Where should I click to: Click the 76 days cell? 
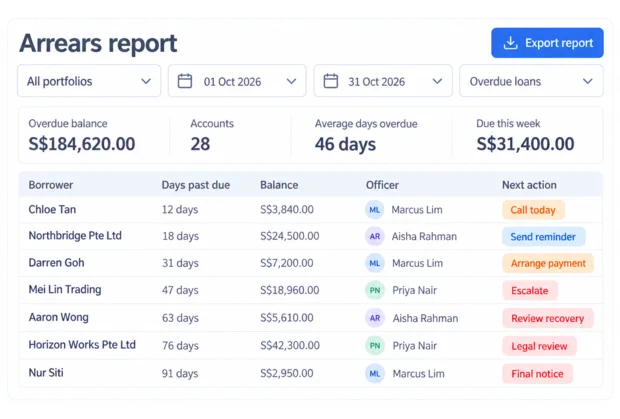[180, 346]
